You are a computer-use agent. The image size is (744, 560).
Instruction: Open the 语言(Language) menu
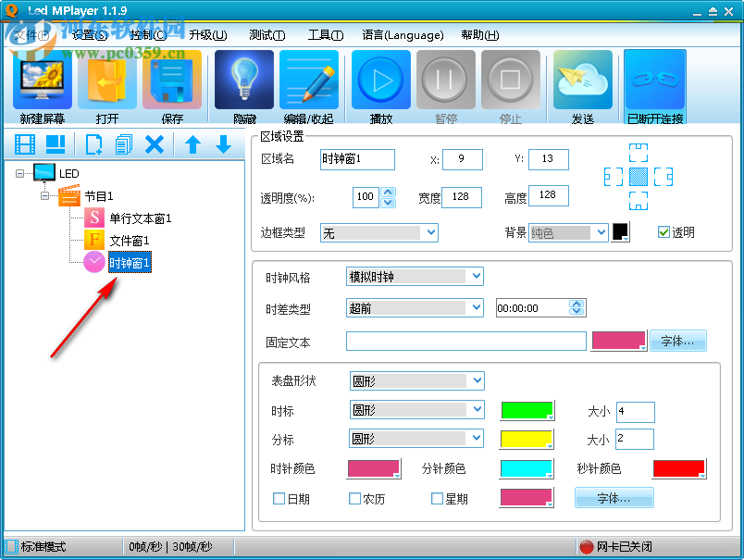tap(404, 34)
